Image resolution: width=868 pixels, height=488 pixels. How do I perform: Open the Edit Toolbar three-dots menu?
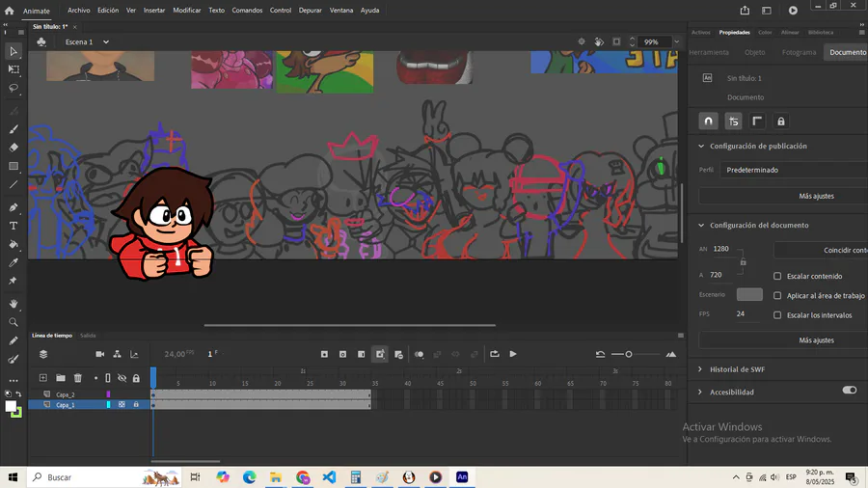(x=14, y=381)
